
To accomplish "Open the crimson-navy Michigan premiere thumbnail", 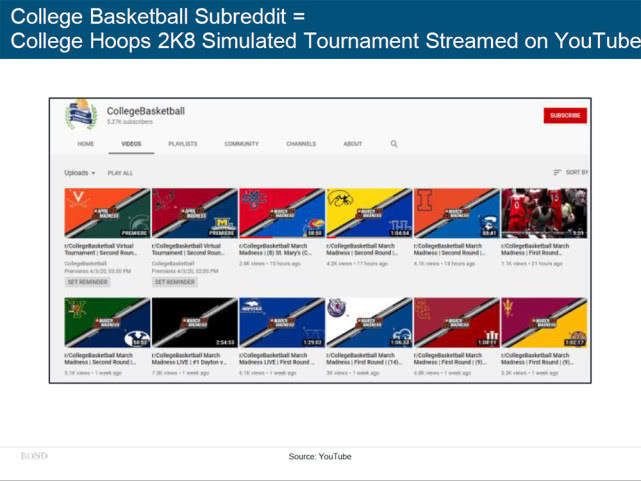I will tap(195, 213).
